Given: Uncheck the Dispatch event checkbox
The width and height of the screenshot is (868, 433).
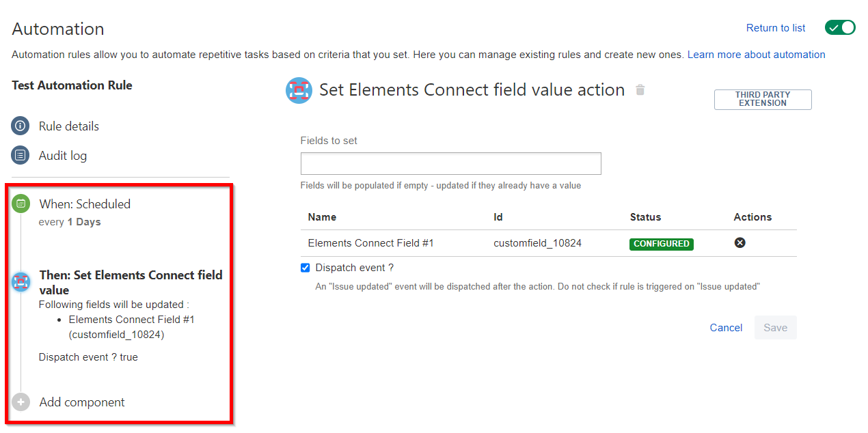Looking at the screenshot, I should (306, 268).
